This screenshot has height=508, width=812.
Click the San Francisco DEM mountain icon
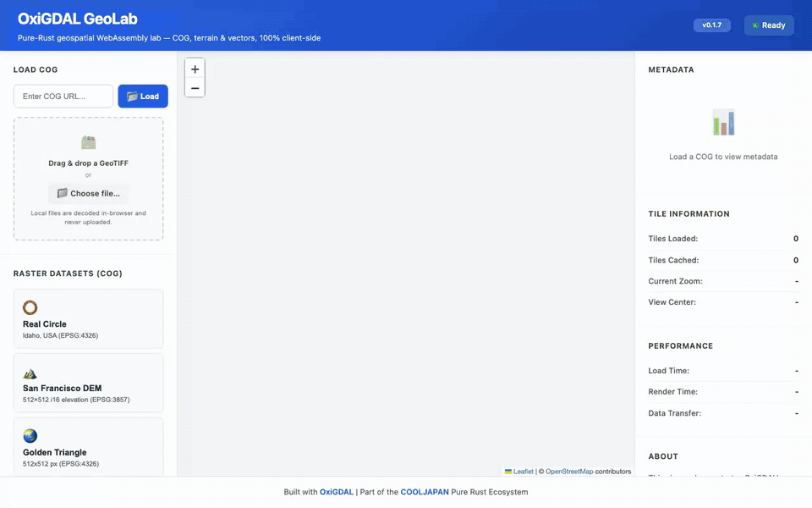tap(30, 373)
